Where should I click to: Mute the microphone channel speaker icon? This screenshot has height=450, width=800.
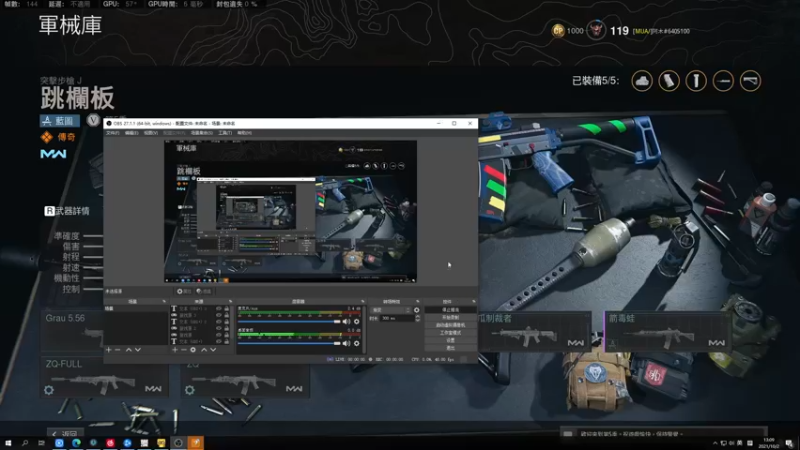(x=346, y=321)
